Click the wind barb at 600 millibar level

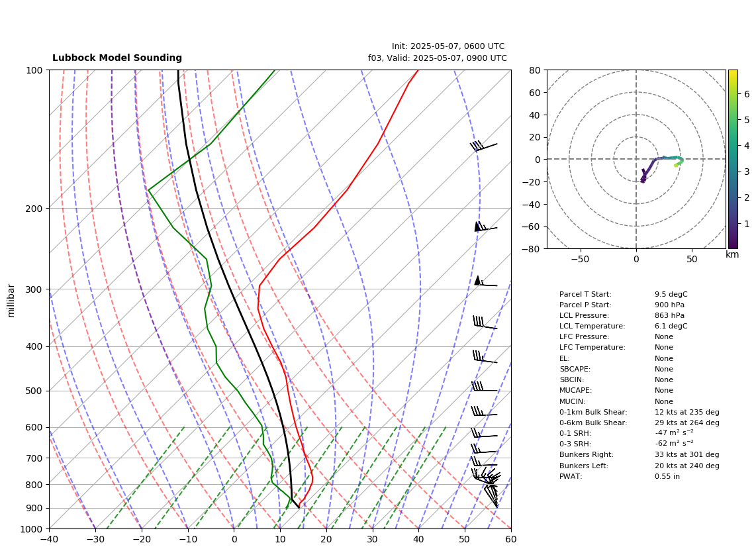click(x=484, y=433)
